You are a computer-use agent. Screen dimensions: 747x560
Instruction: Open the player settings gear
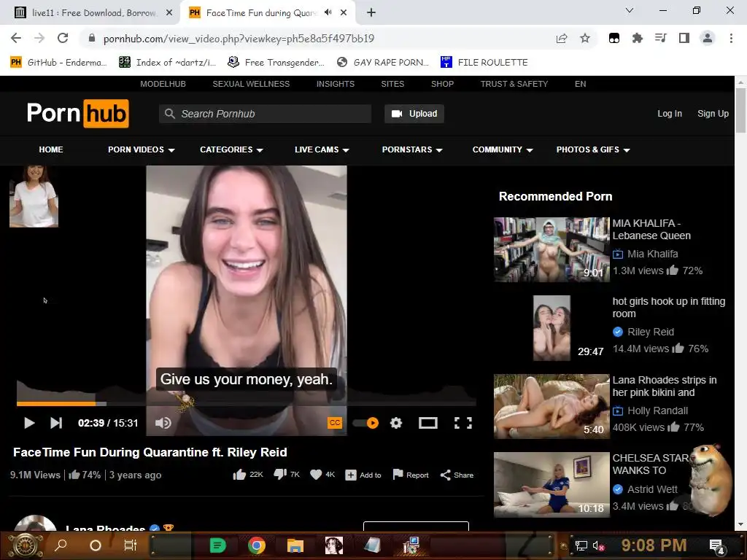click(x=396, y=423)
